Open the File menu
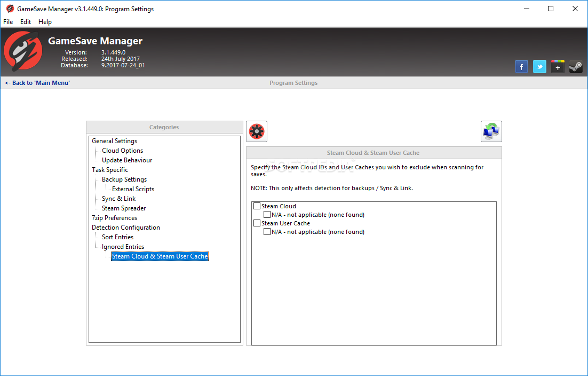 8,22
